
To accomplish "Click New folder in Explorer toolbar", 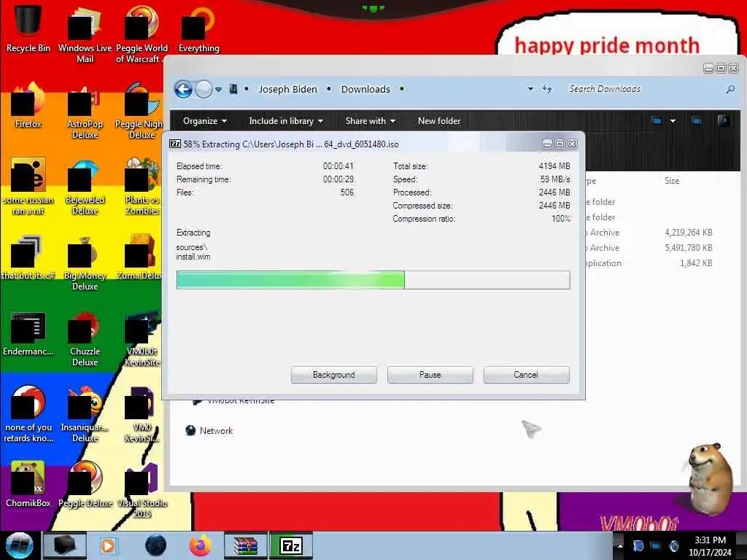I will tap(438, 121).
